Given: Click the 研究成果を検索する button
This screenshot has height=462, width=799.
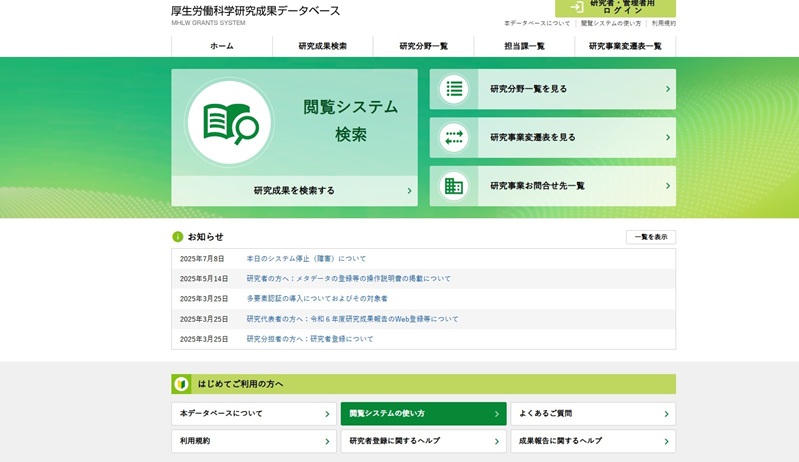Looking at the screenshot, I should click(x=294, y=191).
